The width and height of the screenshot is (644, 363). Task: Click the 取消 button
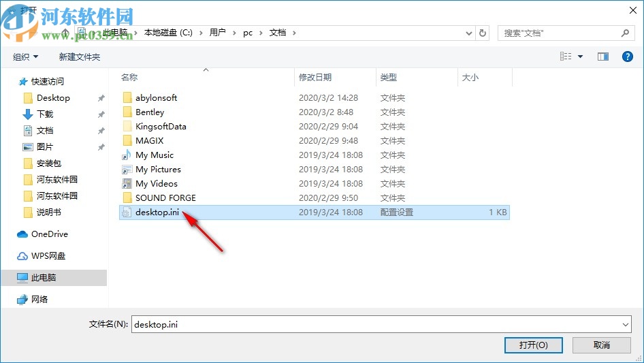coord(601,345)
